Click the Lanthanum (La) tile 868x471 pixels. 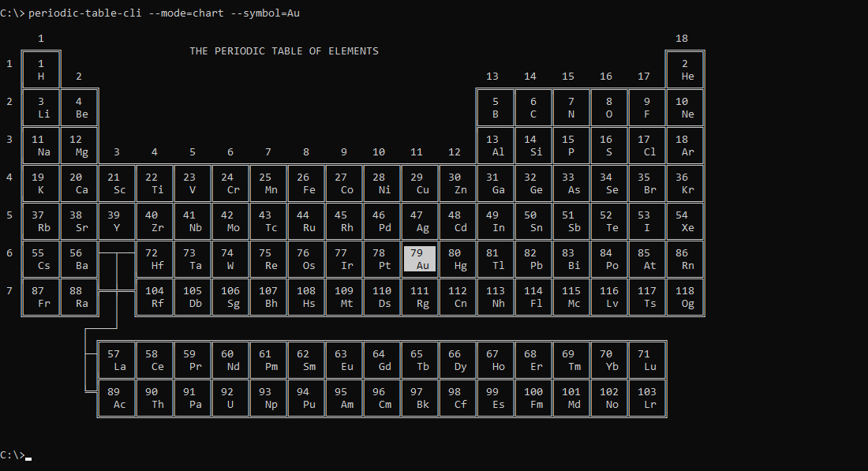(x=117, y=360)
